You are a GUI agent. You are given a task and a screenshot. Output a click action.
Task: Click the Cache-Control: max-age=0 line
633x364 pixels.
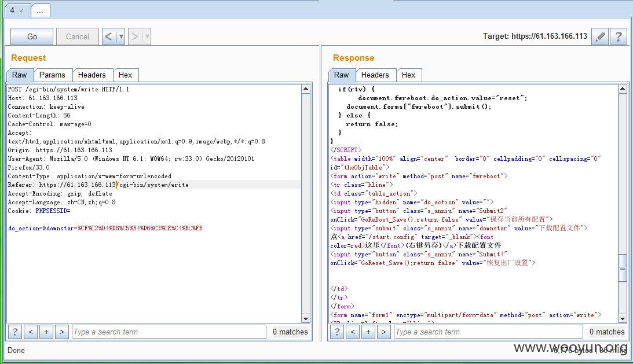click(x=50, y=124)
